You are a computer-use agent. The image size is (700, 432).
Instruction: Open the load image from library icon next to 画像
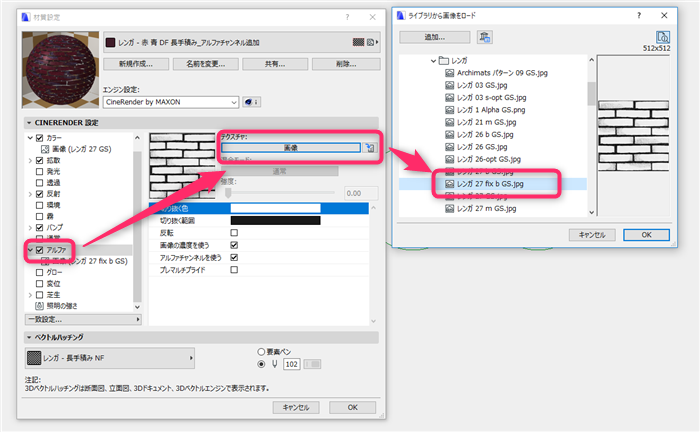370,148
